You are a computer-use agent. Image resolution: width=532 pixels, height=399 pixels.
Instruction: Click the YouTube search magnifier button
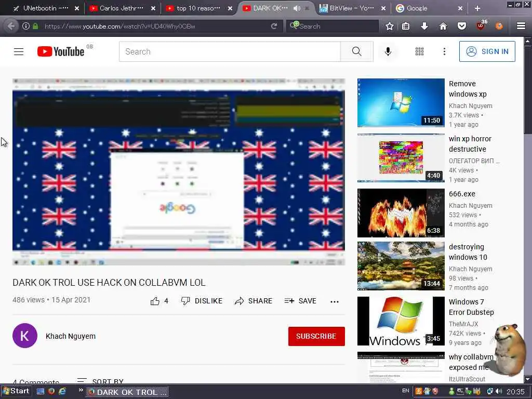tap(356, 51)
